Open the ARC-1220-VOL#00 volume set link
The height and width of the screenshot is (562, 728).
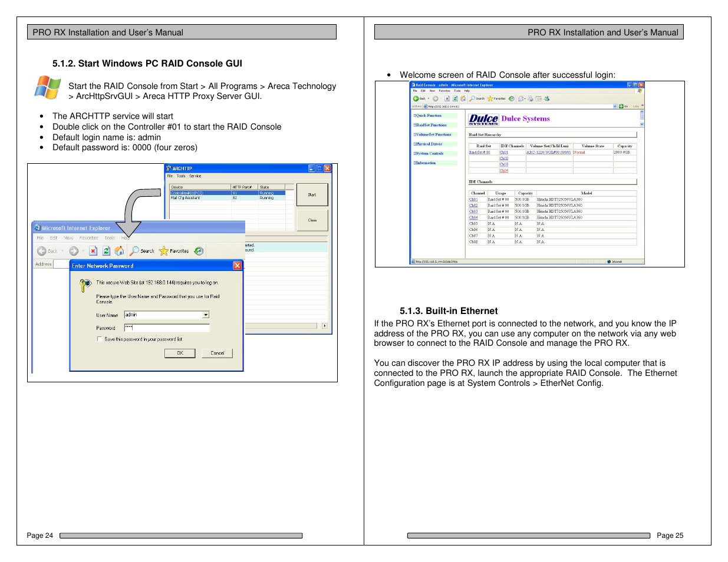click(548, 152)
